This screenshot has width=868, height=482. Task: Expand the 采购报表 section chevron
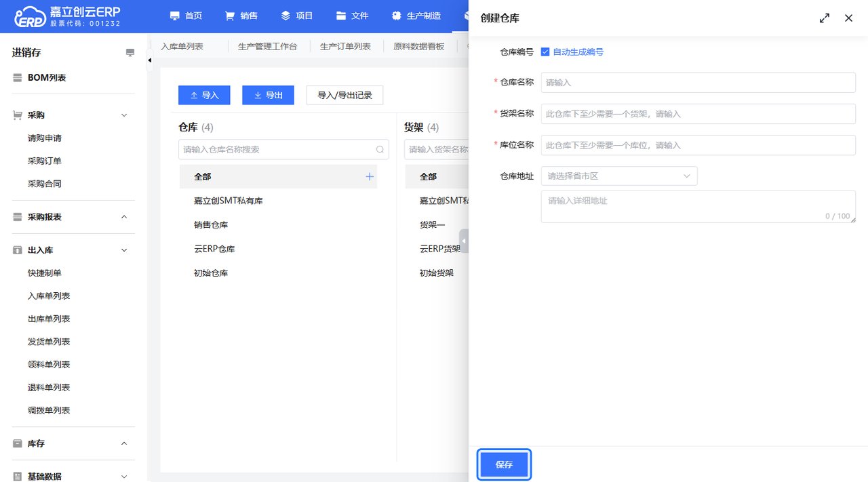click(x=124, y=217)
